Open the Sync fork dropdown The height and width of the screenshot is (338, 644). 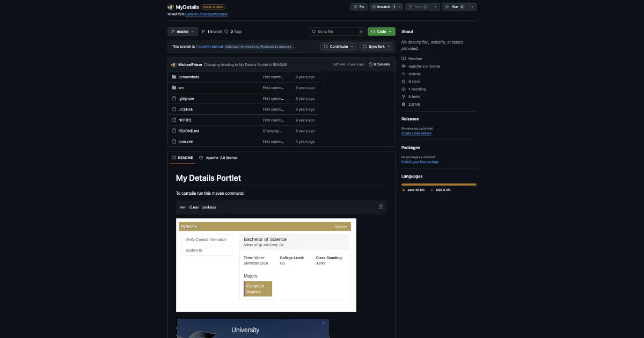point(377,47)
